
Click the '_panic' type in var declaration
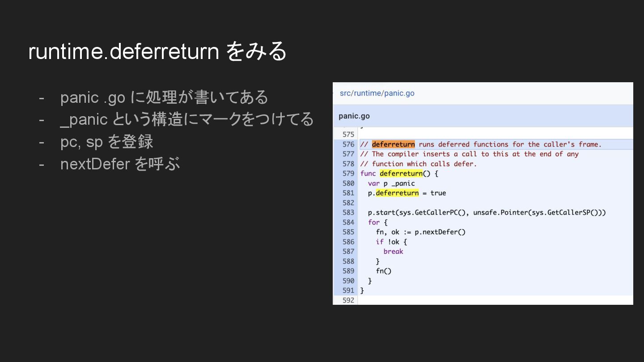click(403, 183)
